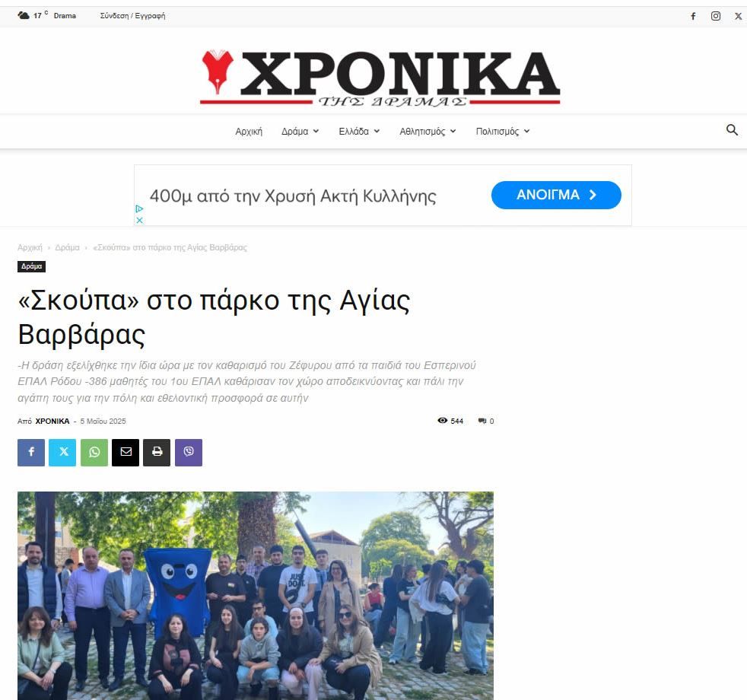The width and height of the screenshot is (747, 700).
Task: Open the X social icon in the top bar
Action: pos(738,16)
